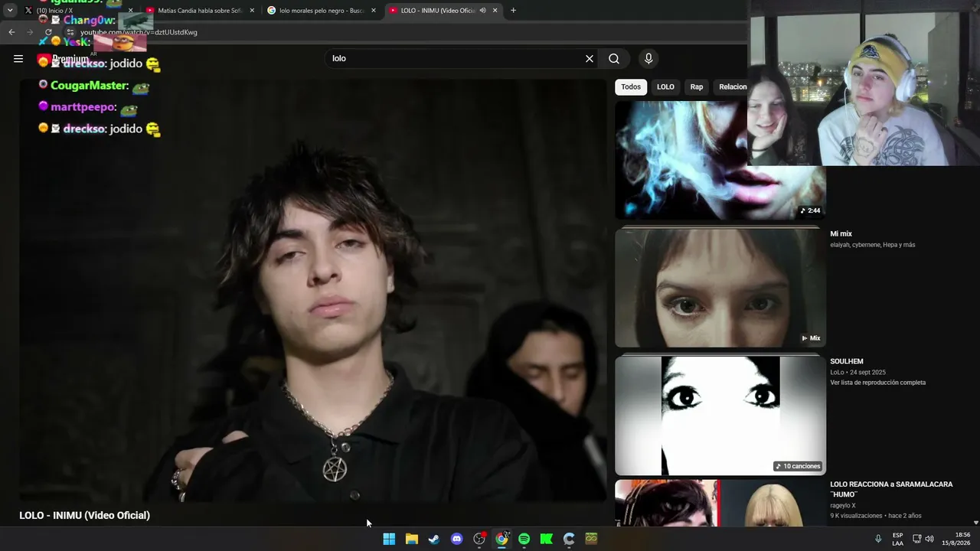
Task: Select the 'LOLO - INIMU (Video Oficial)' tab
Action: [x=443, y=11]
